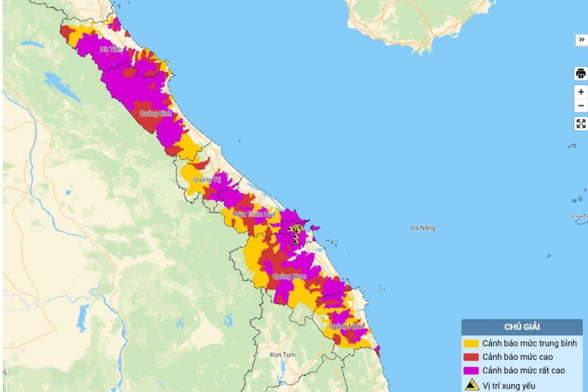The image size is (588, 392).
Task: Zoom in on the map
Action: pyautogui.click(x=581, y=92)
